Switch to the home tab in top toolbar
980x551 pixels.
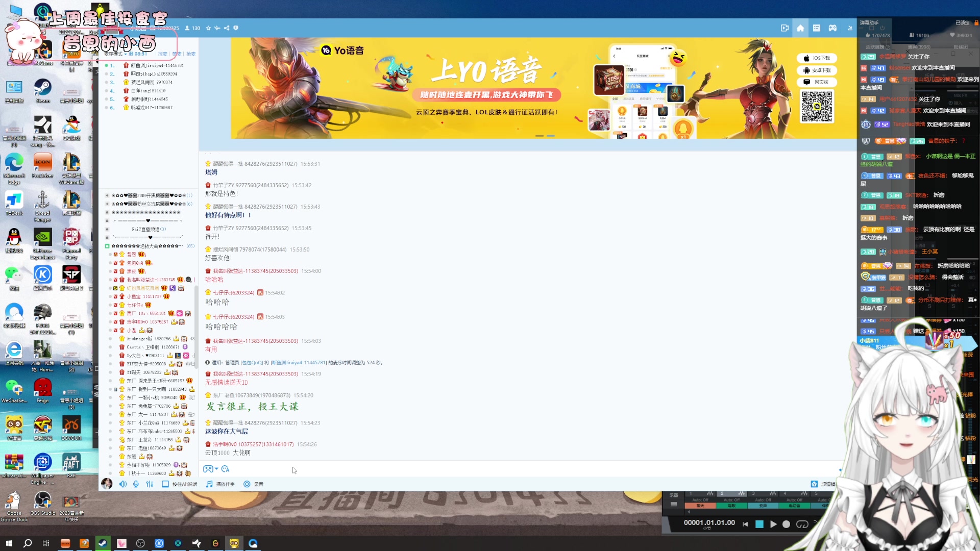pos(800,28)
